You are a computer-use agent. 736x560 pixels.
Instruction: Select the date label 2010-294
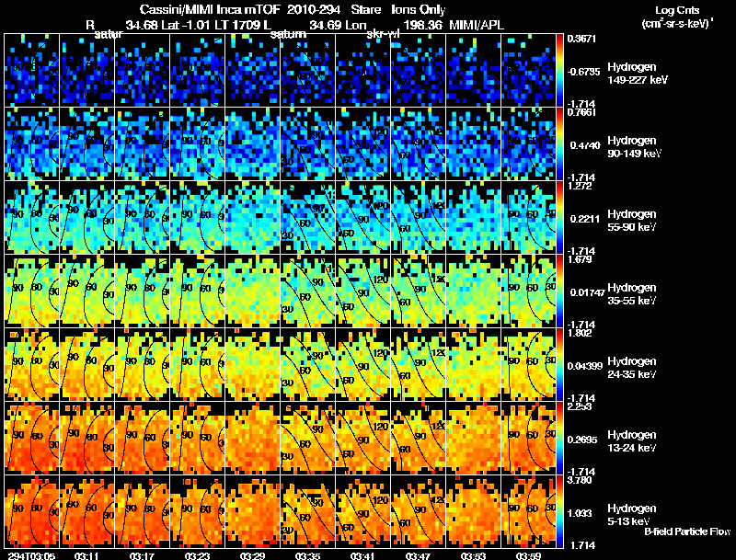(x=313, y=9)
